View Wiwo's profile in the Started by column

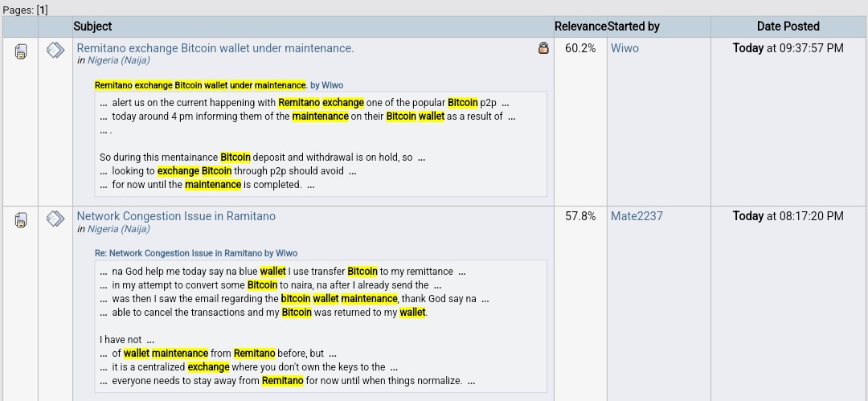pos(624,48)
